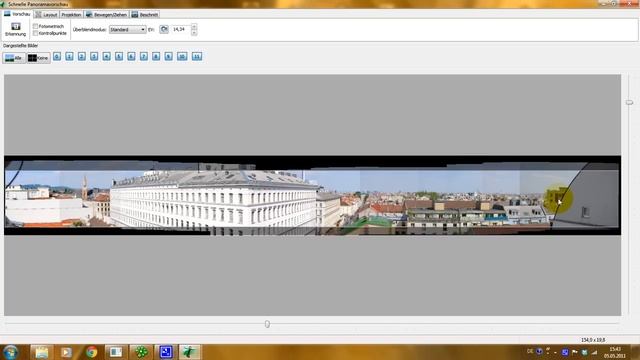
Task: Decrease EV with the down stepper arrow
Action: point(194,32)
